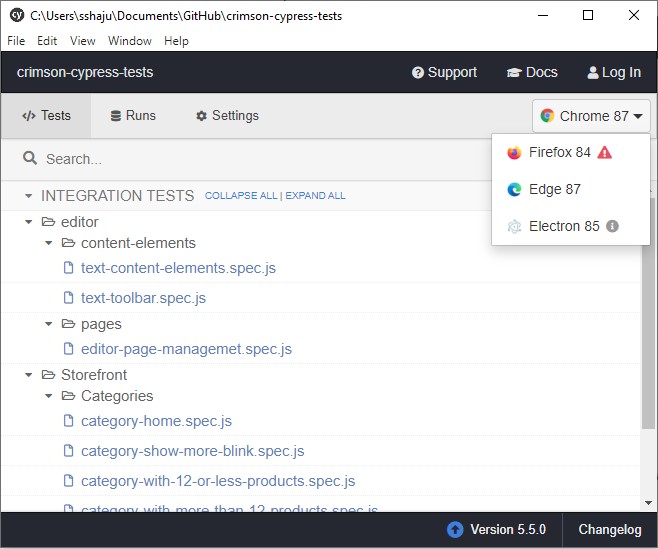Collapse the editor folder arrow
Screen dimensions: 658x549
[x=29, y=222]
